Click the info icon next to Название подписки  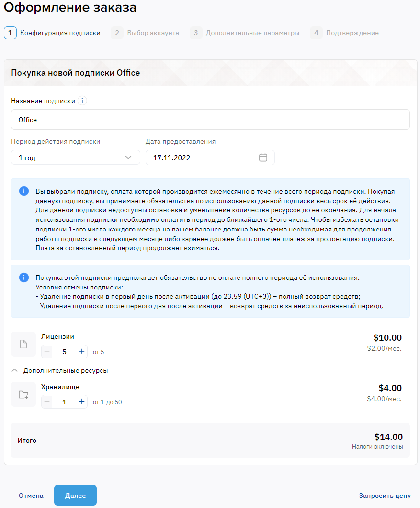(x=82, y=101)
